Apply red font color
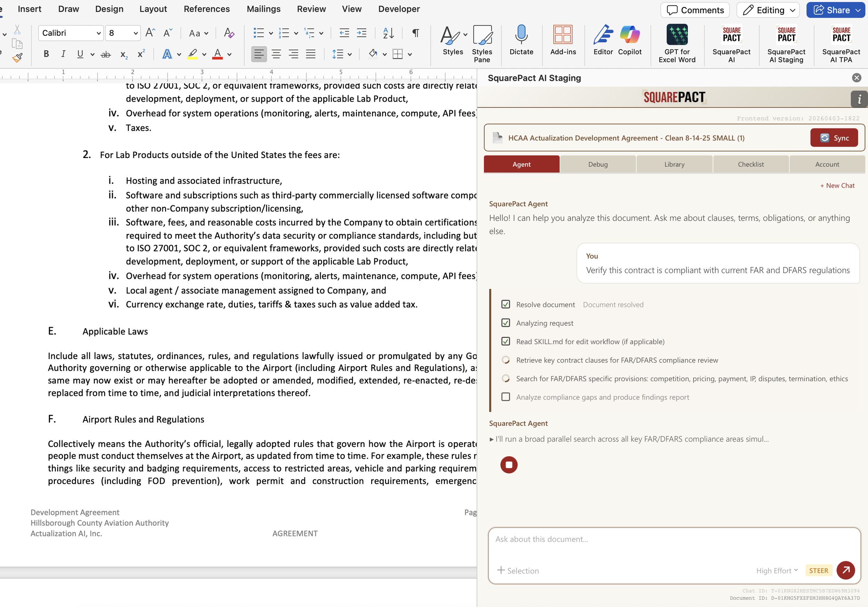Screen dimensions: 868x607 pos(217,55)
